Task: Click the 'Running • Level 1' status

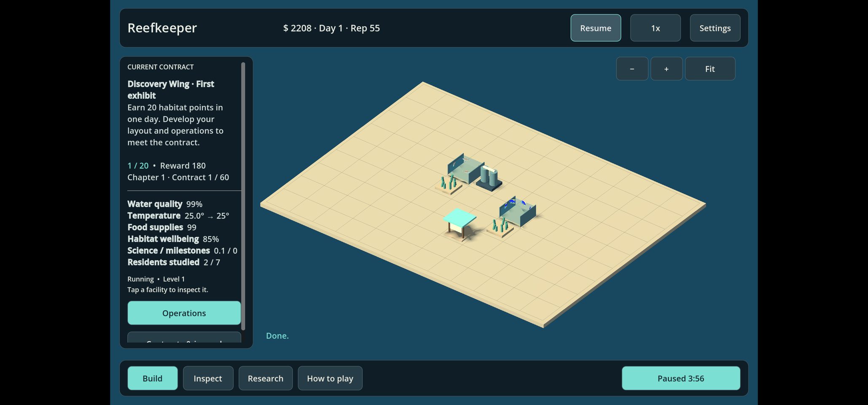Action: 156,279
